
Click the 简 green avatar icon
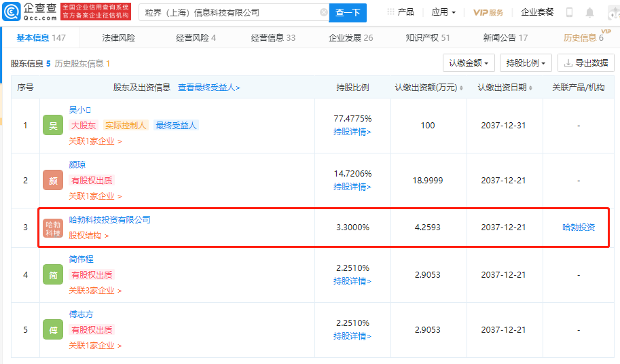(x=53, y=274)
